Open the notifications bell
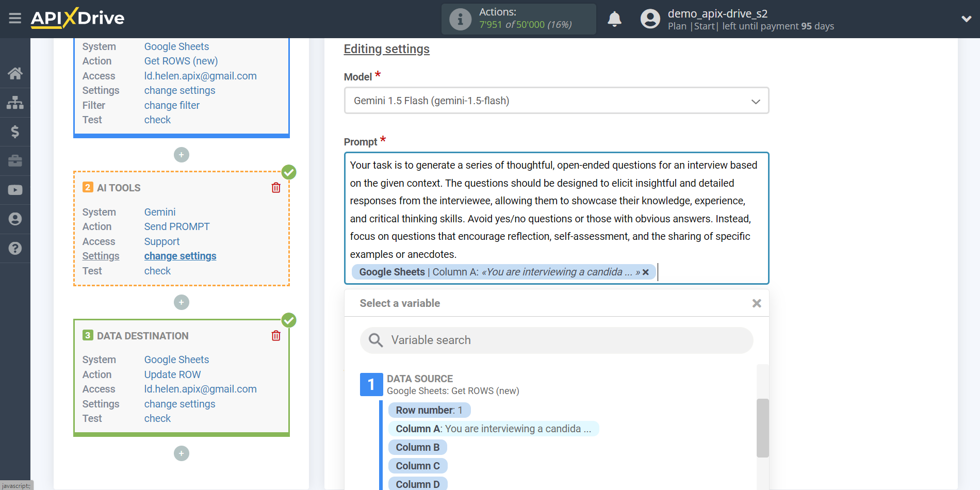Screen dimensions: 980x490 tap(614, 19)
